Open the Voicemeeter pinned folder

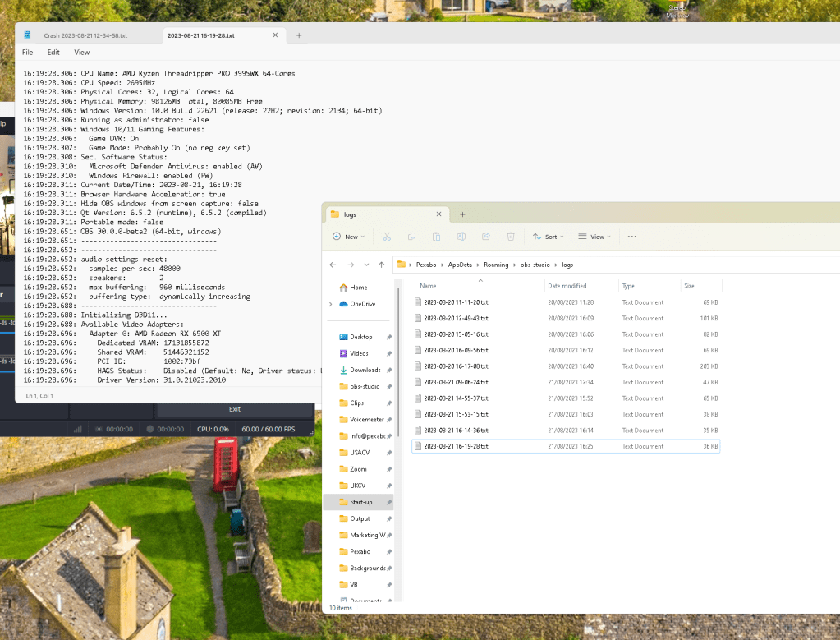[360, 420]
